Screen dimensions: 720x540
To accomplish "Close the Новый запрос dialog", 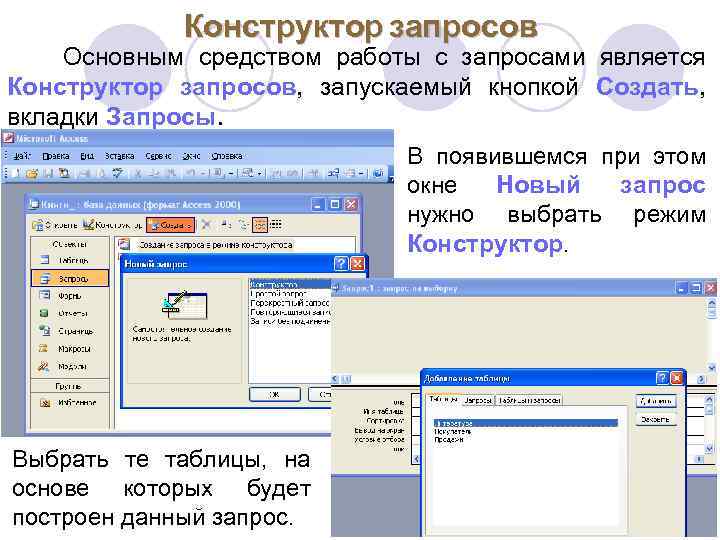I will [357, 264].
